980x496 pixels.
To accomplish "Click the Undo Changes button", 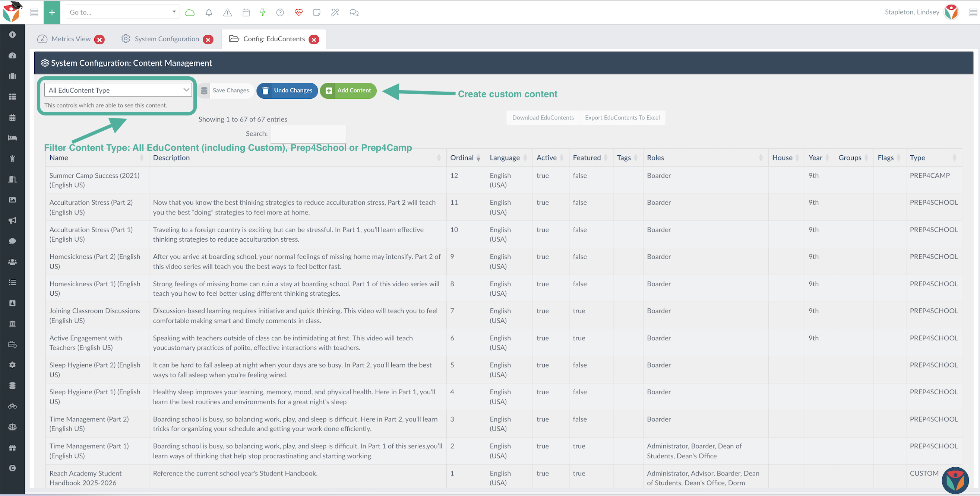I will tap(287, 90).
